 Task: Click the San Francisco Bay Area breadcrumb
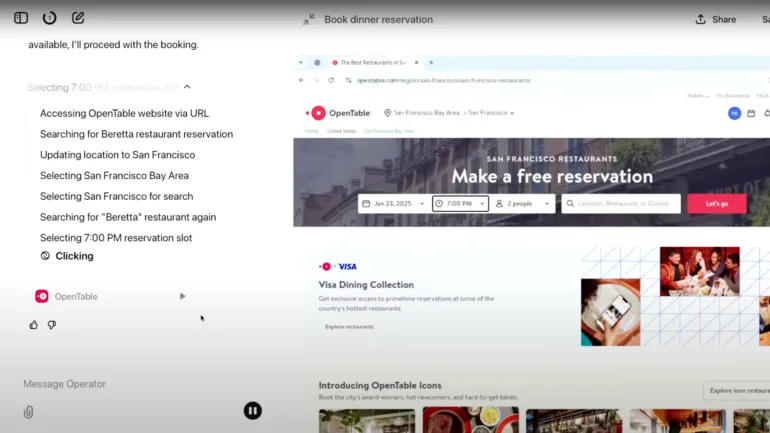(389, 131)
